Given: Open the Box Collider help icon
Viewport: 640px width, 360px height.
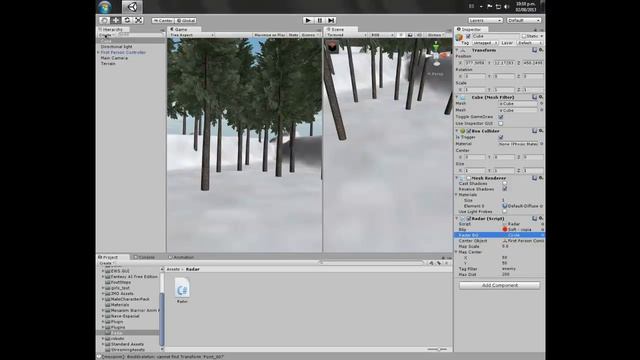Looking at the screenshot, I should [534, 131].
